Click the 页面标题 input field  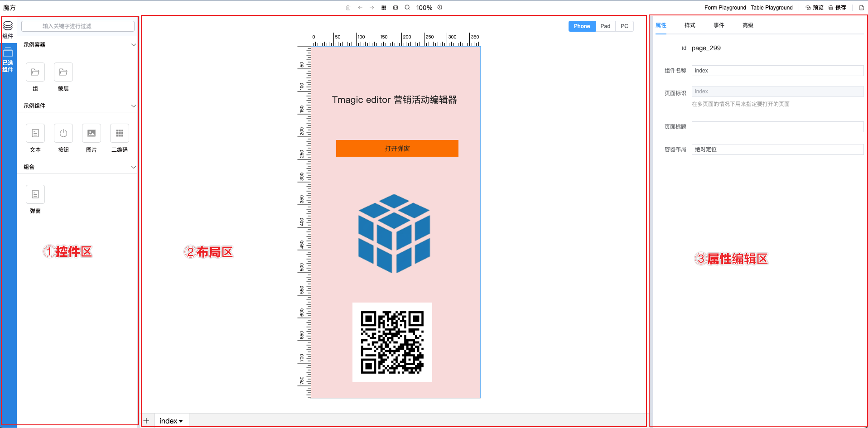click(777, 127)
